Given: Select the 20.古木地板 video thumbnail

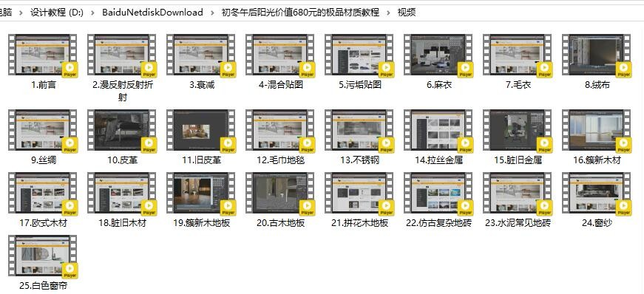Looking at the screenshot, I should [x=280, y=194].
